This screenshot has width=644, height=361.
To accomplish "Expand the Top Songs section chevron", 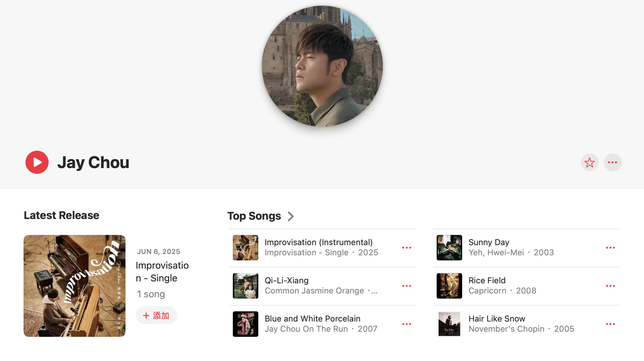I will pos(290,216).
